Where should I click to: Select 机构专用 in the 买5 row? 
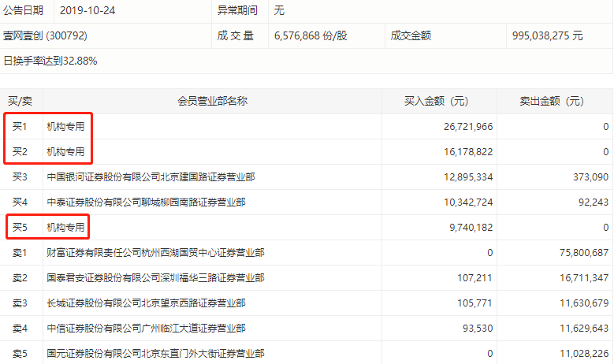(65, 228)
